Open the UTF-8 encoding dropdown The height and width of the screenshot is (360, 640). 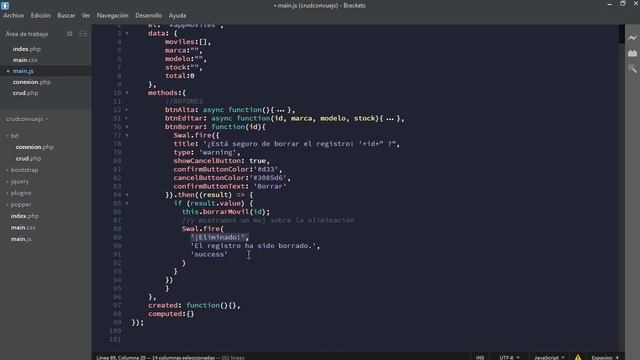(509, 358)
